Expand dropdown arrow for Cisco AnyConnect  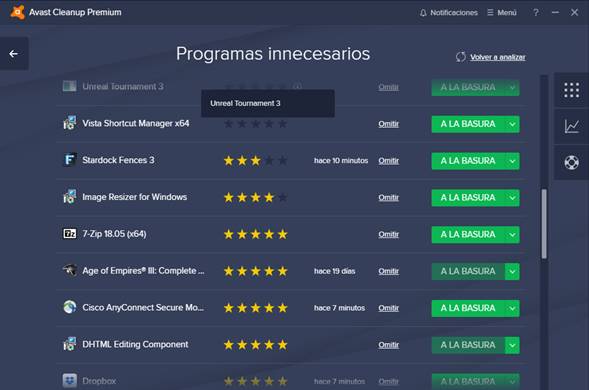pyautogui.click(x=512, y=308)
